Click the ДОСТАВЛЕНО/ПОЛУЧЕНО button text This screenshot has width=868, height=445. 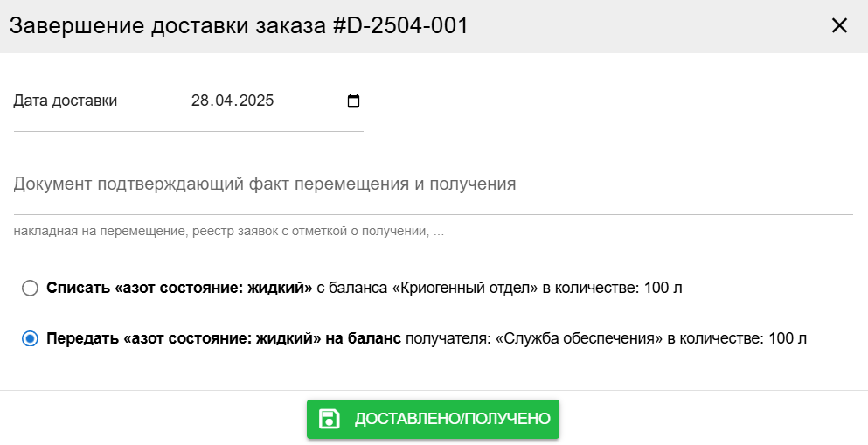tap(452, 419)
